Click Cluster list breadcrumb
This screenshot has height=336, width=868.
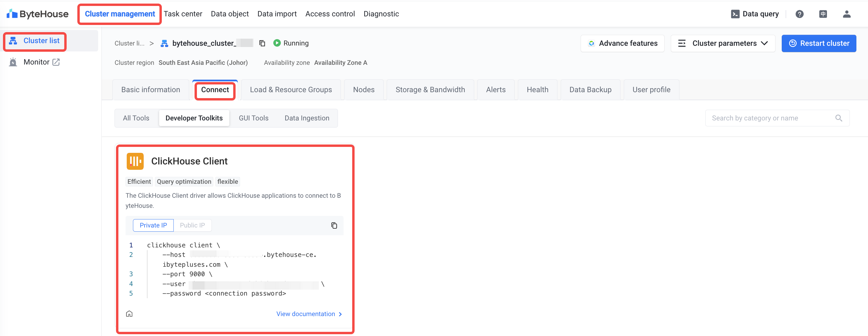tap(129, 43)
